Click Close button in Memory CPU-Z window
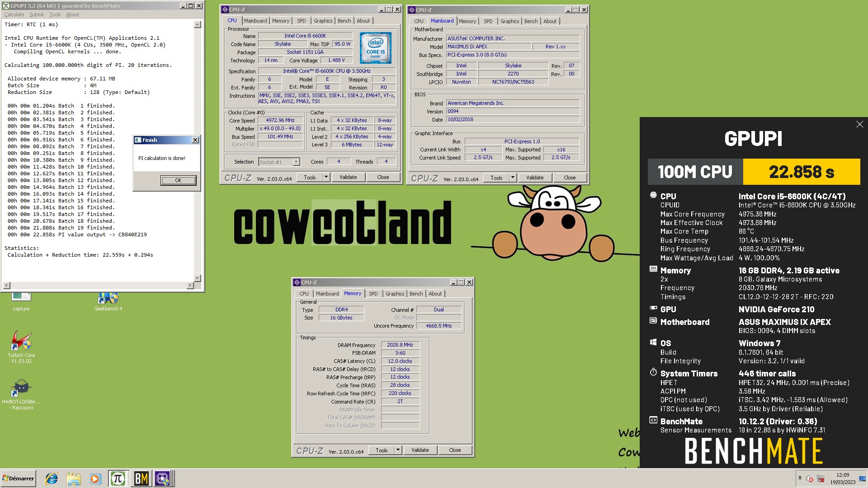This screenshot has height=488, width=868. (x=455, y=450)
